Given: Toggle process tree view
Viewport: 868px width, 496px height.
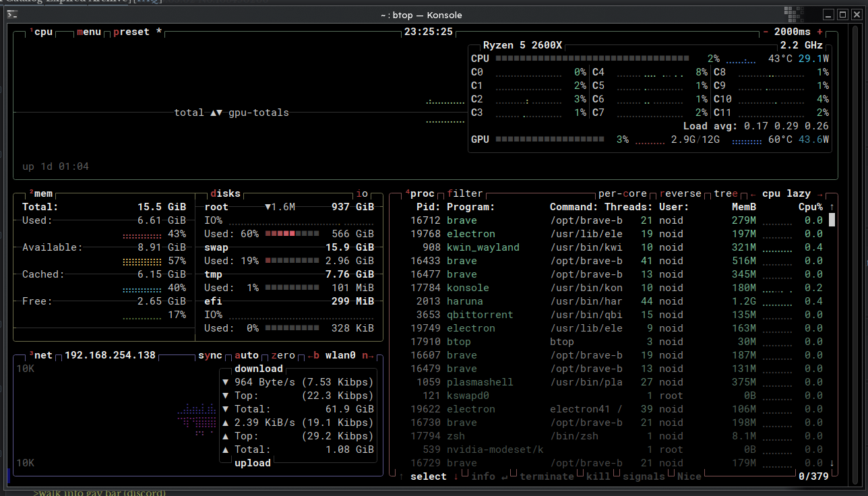Looking at the screenshot, I should 725,193.
